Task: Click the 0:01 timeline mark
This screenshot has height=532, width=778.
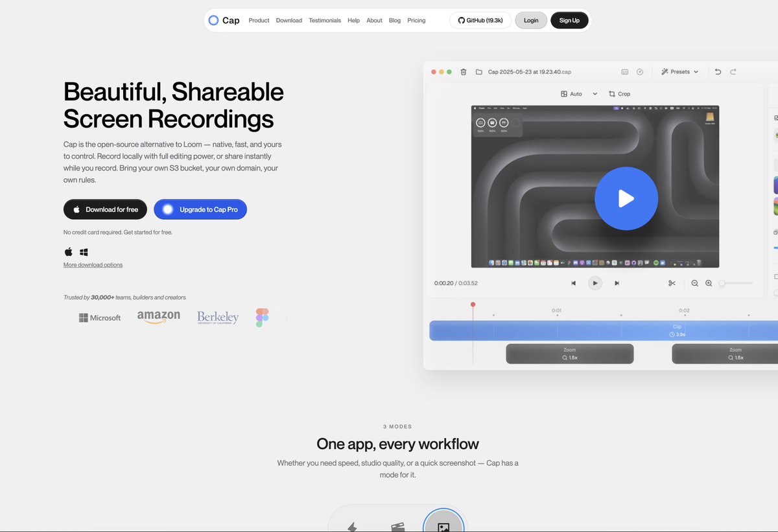Action: [x=556, y=310]
